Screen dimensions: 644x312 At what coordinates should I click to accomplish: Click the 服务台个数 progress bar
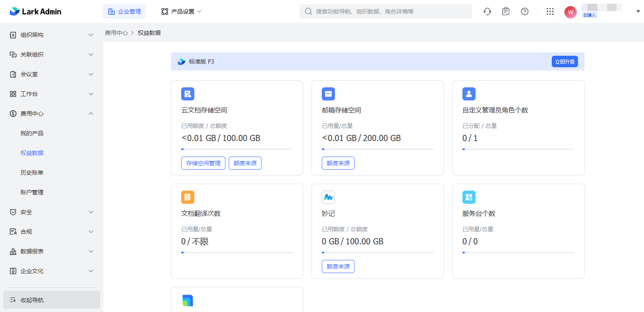[x=518, y=253]
